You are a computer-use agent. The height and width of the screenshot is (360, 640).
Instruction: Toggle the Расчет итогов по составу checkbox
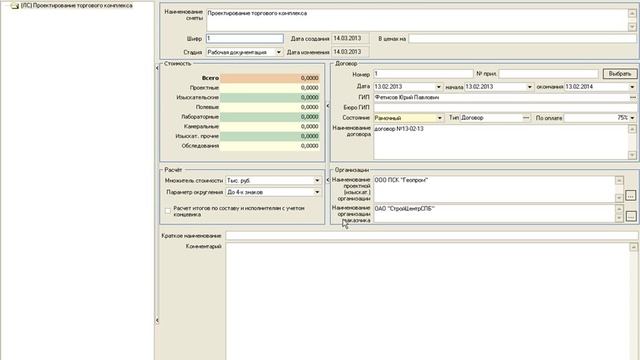point(168,211)
